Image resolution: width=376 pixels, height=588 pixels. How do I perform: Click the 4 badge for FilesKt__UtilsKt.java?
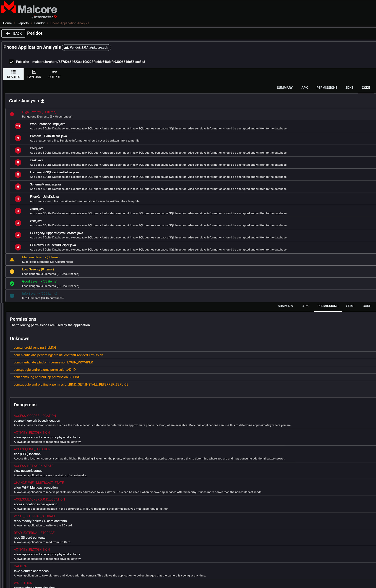coord(18,199)
